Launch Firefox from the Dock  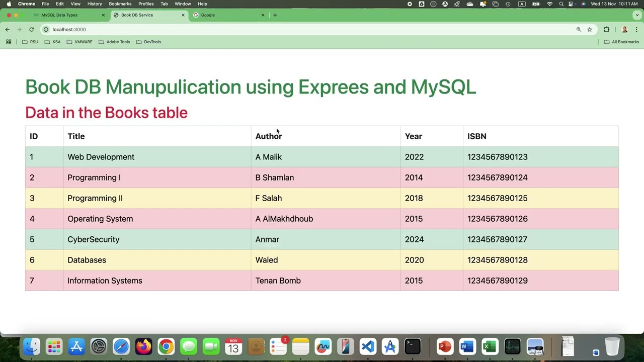[143, 346]
